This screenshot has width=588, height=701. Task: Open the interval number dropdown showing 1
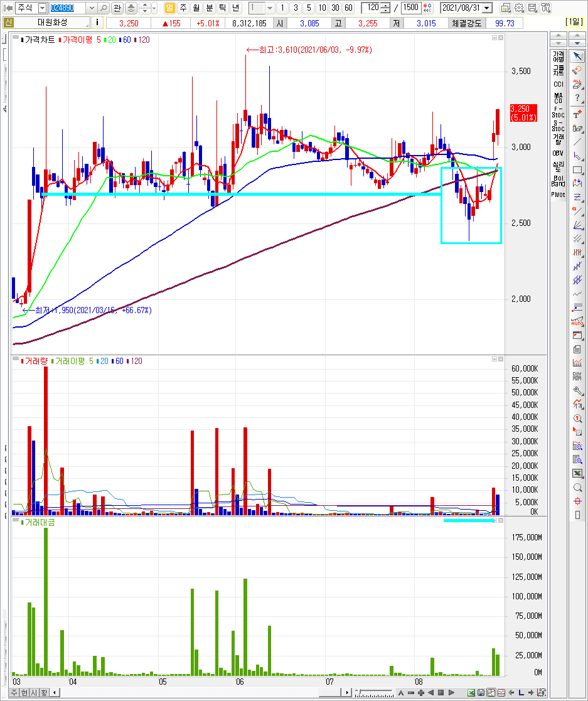270,8
